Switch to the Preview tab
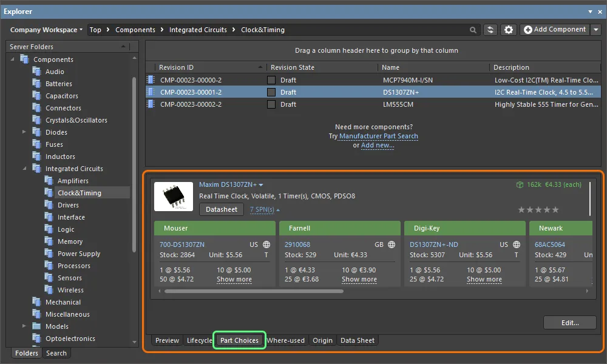Screen dimensions: 607x364 coord(168,340)
